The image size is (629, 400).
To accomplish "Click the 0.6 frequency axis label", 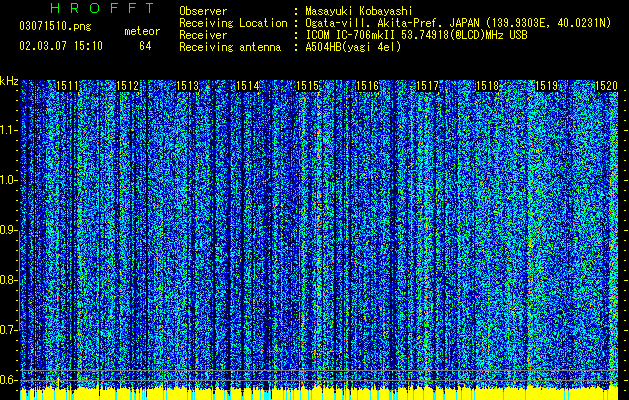I will 8,380.
